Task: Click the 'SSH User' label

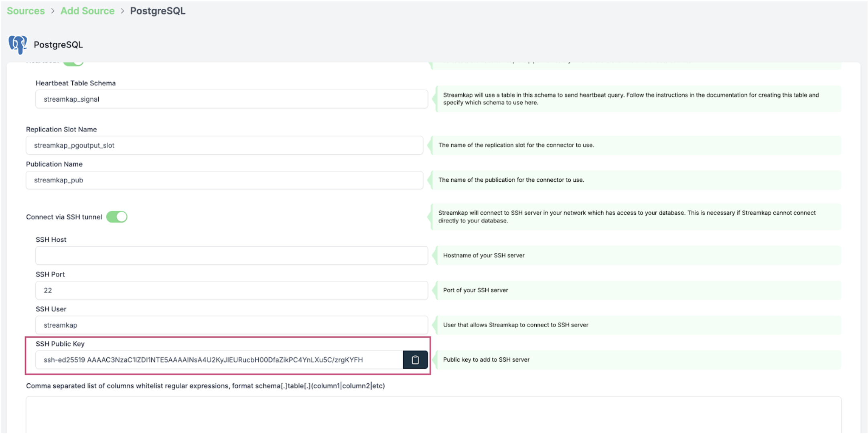Action: click(x=51, y=309)
